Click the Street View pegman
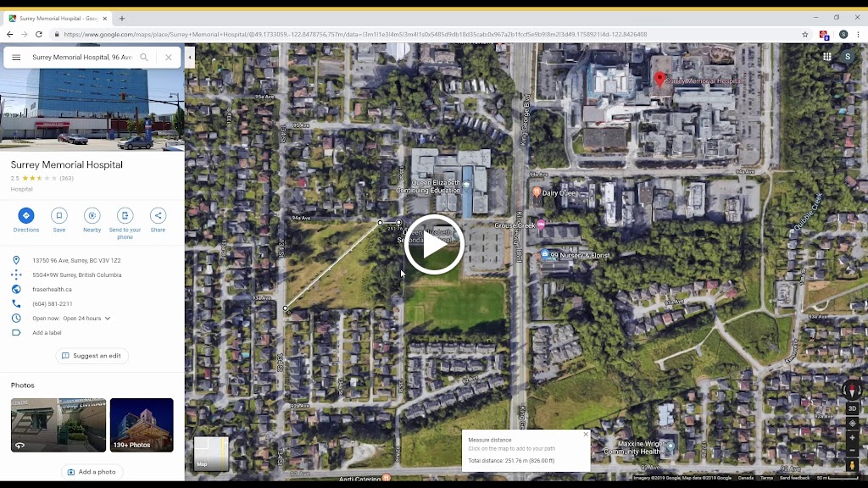Viewport: 868px width, 488px height. 852,465
